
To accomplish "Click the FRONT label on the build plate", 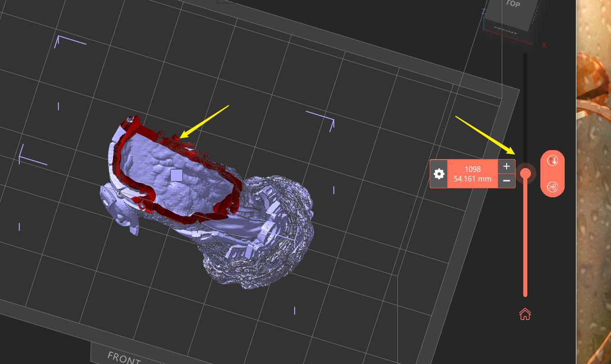I will pyautogui.click(x=122, y=357).
